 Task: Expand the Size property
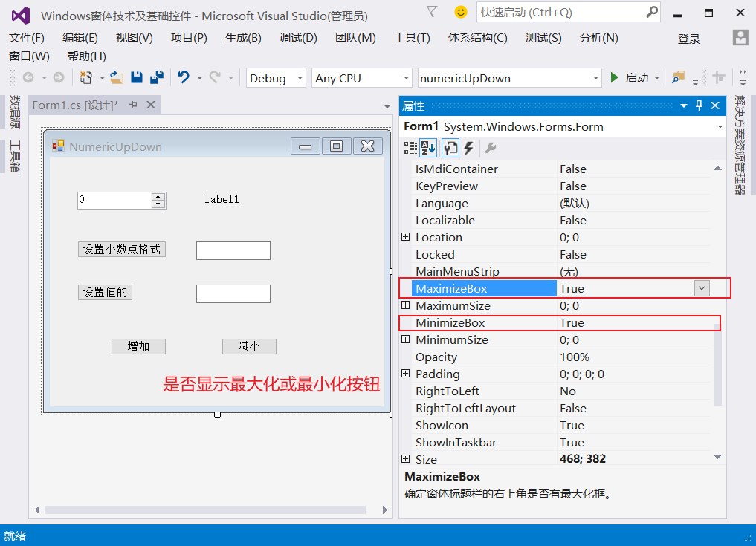405,459
